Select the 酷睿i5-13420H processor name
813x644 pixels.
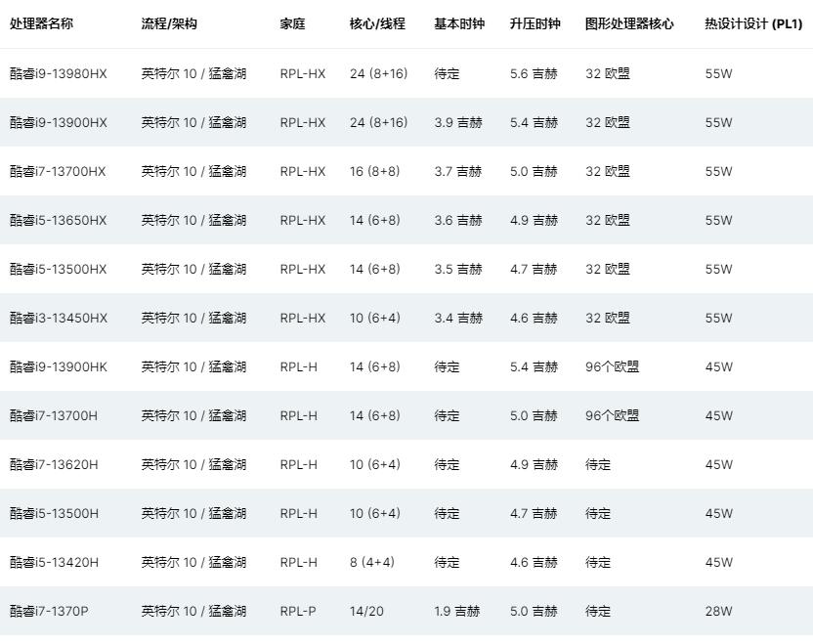click(x=54, y=563)
